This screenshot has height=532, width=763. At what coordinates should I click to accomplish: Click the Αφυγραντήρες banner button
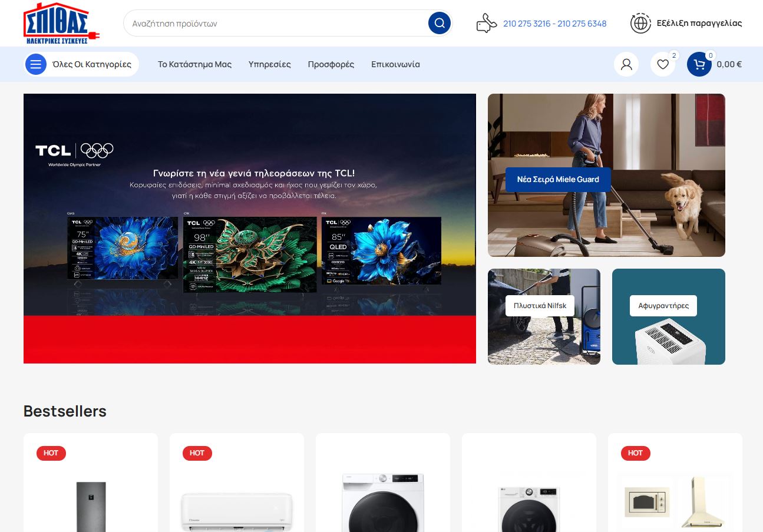pos(663,306)
